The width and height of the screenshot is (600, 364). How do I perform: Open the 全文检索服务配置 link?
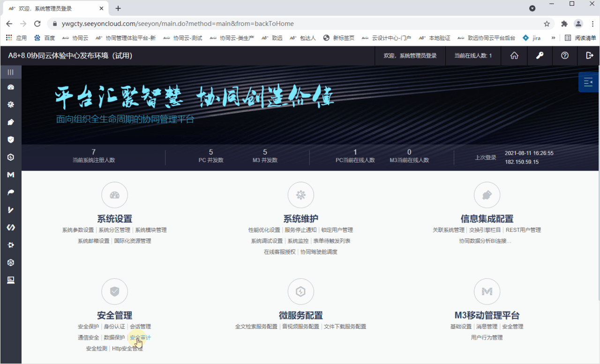tap(256, 327)
